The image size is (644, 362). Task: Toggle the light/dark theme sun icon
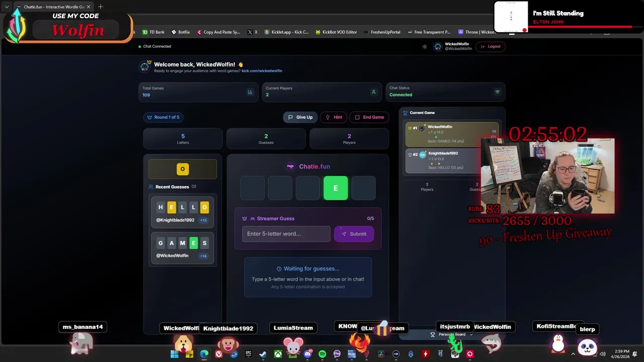pos(425,47)
